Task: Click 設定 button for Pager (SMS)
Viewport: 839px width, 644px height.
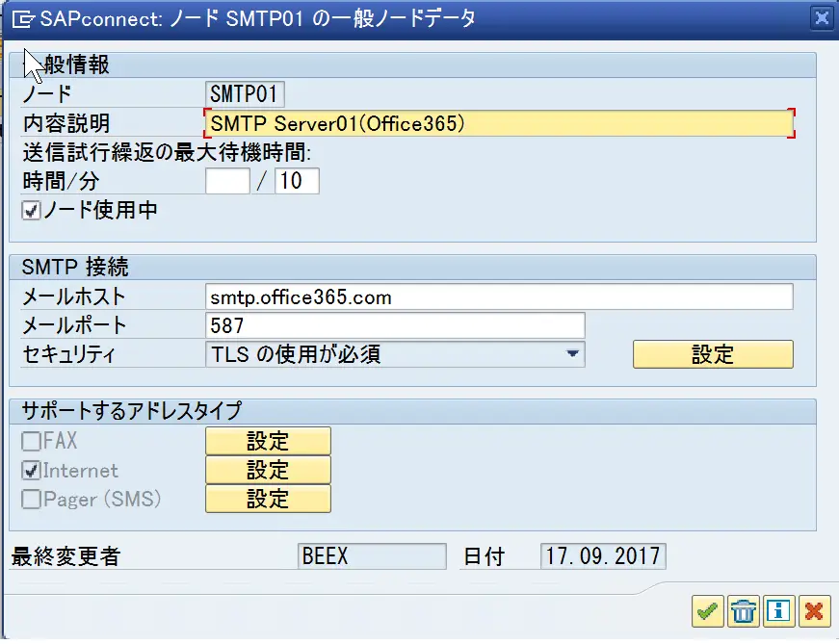Action: (x=268, y=499)
